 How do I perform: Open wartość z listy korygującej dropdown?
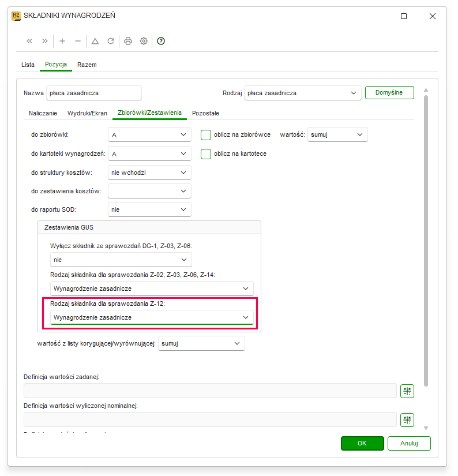pyautogui.click(x=201, y=343)
